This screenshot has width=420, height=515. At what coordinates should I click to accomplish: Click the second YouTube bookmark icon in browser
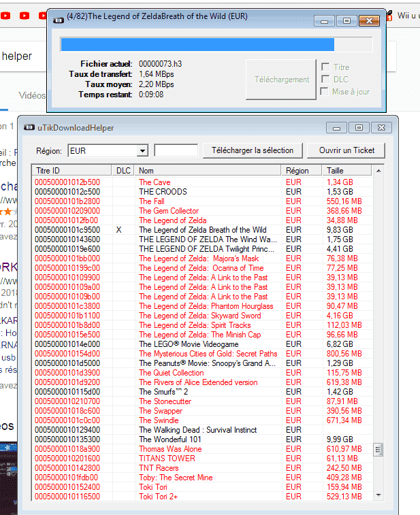25,16
